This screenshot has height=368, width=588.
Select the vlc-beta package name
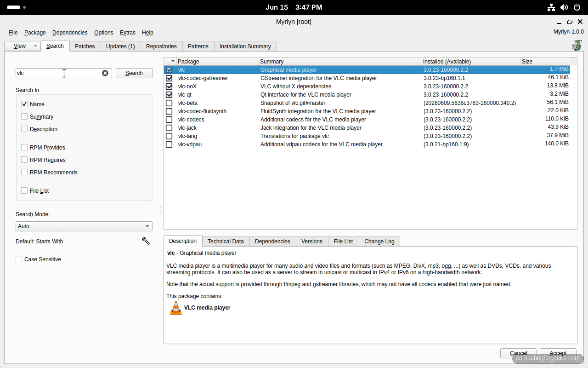(x=188, y=103)
